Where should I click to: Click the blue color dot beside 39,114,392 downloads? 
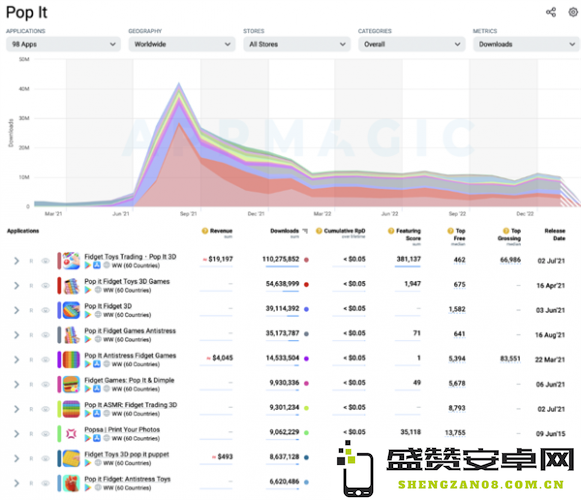[306, 309]
